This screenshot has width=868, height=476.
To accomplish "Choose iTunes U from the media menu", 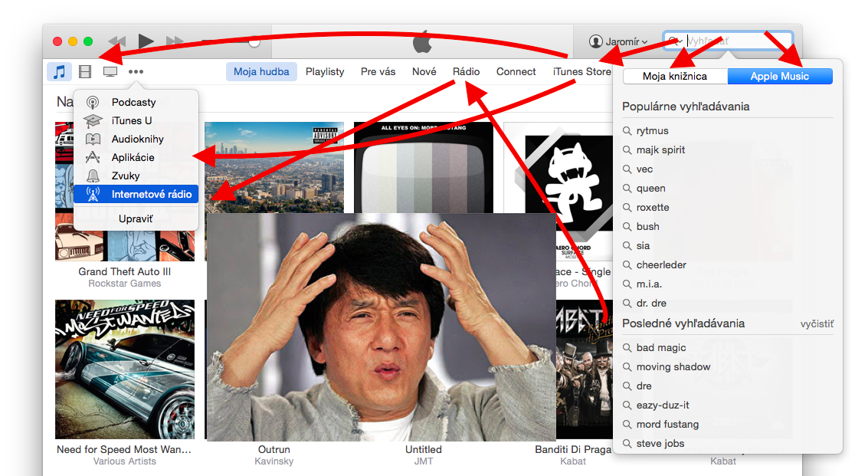I will pos(136,120).
